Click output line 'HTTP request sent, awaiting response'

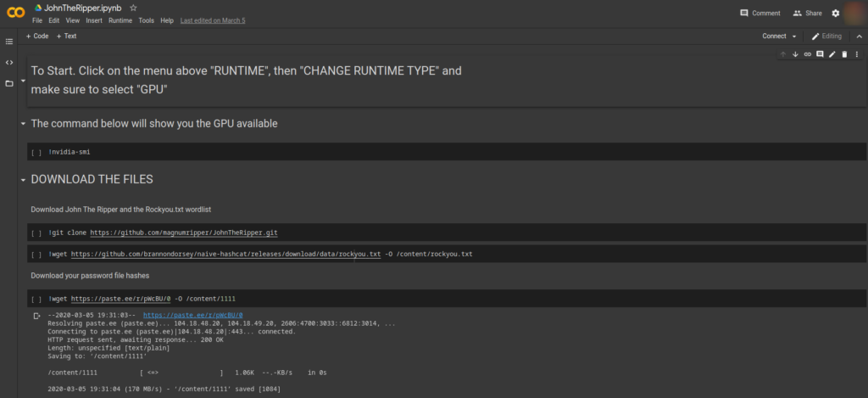(136, 339)
